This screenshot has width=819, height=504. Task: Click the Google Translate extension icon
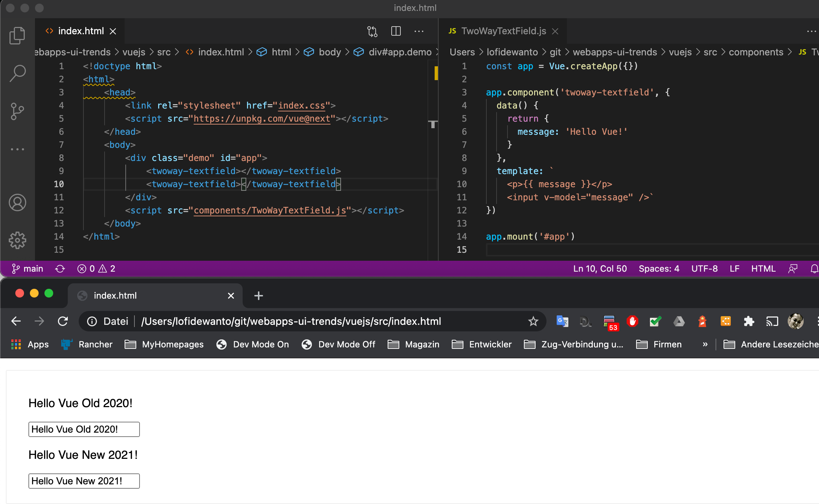coord(562,321)
